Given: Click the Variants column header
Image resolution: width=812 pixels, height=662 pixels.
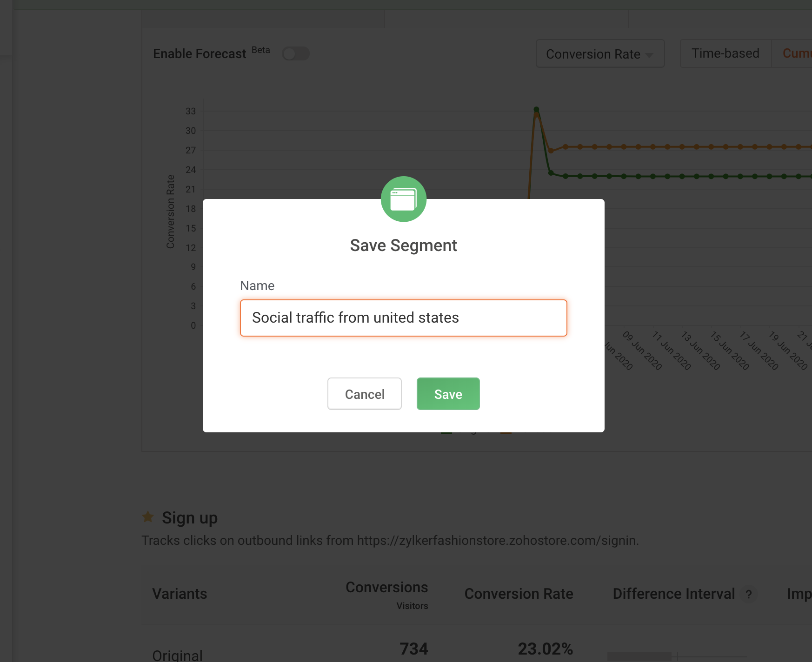Looking at the screenshot, I should [180, 594].
